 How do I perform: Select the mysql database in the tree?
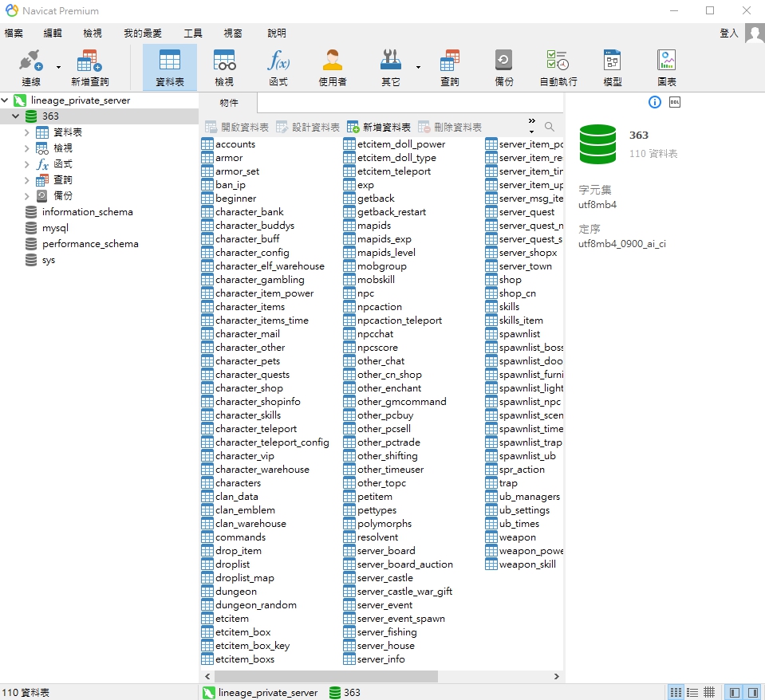coord(55,228)
